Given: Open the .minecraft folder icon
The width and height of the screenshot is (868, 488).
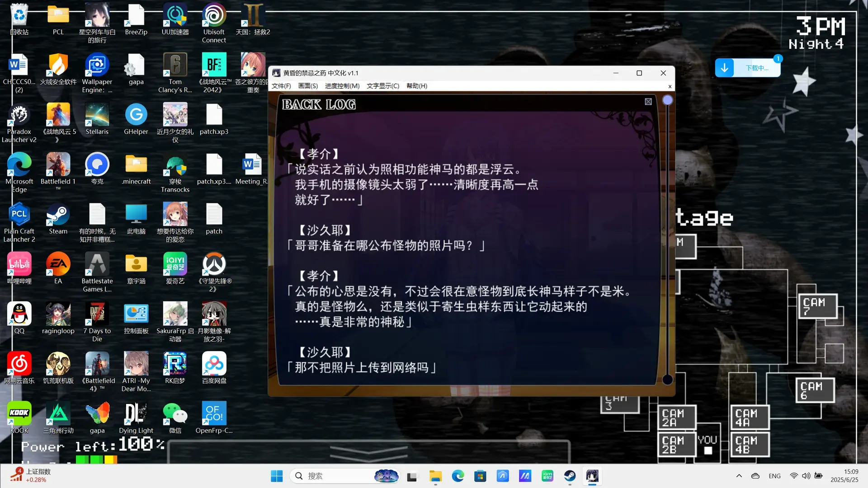Looking at the screenshot, I should pyautogui.click(x=136, y=169).
